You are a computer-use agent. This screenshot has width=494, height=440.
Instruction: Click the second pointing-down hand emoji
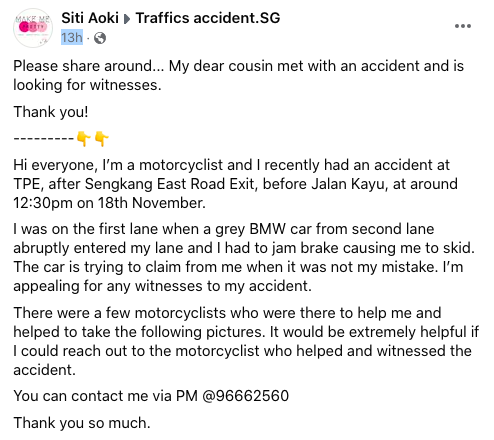[x=101, y=138]
